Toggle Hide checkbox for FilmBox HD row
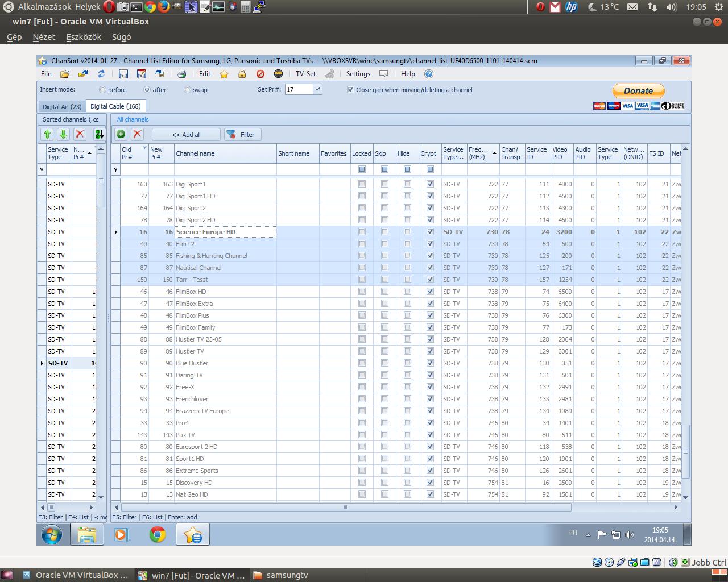Screen dimensions: 728x582 [407, 292]
